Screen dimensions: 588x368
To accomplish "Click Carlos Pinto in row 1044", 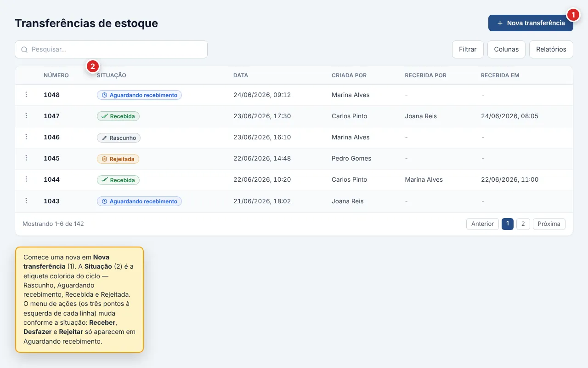I will (x=349, y=179).
